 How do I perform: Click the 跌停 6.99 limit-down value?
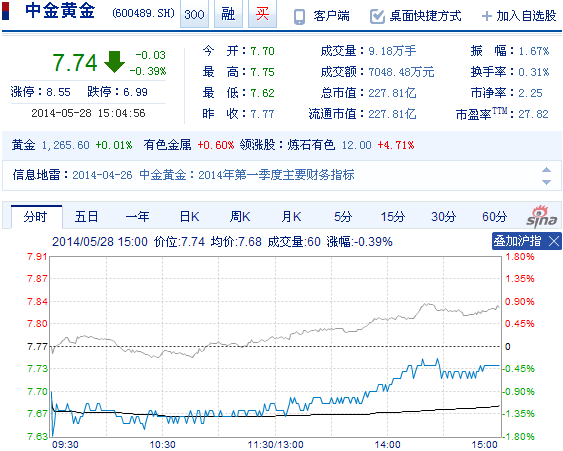[135, 92]
